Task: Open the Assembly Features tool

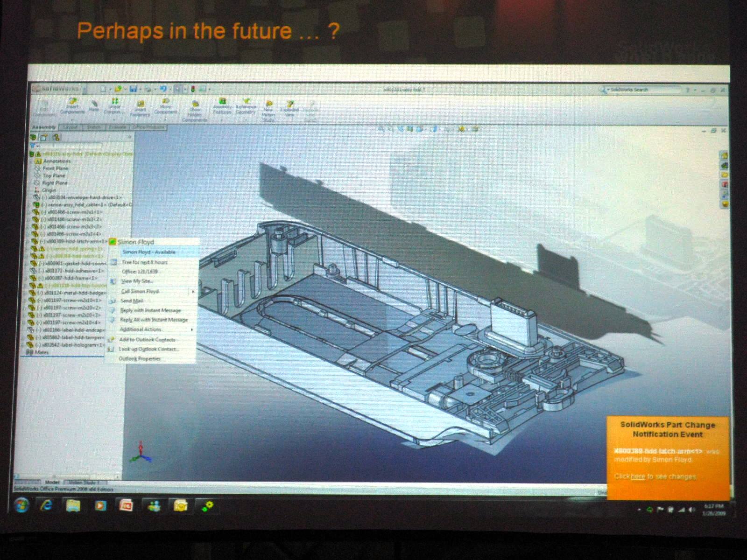Action: (222, 106)
